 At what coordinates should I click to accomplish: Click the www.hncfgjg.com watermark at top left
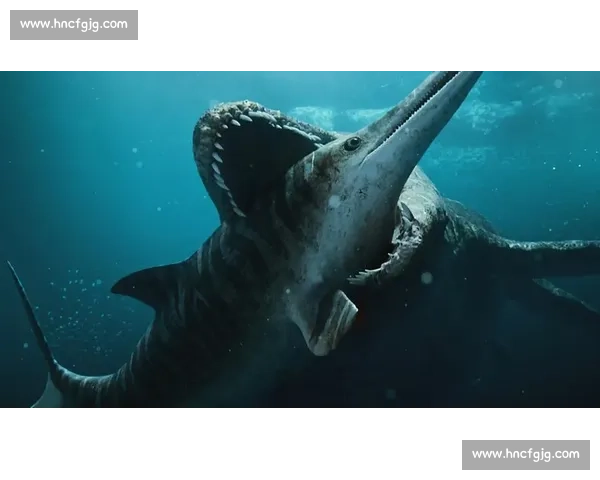click(75, 24)
